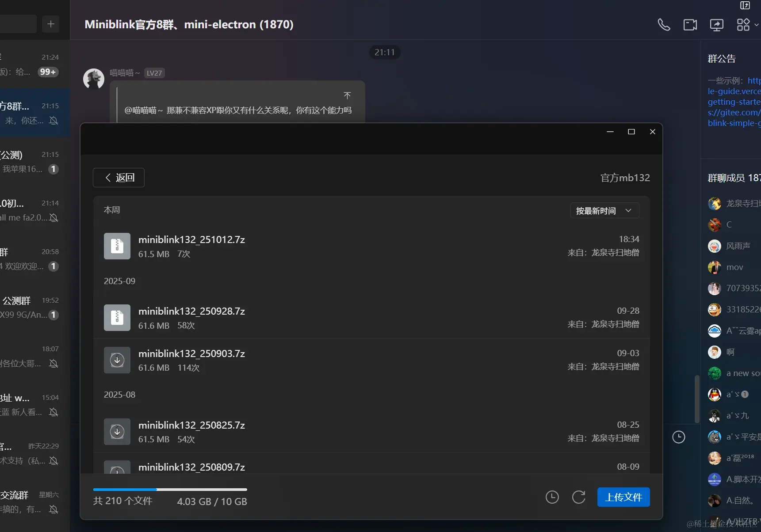Open the chat last active at 21:14
Screen dimensions: 761x532
pos(35,210)
